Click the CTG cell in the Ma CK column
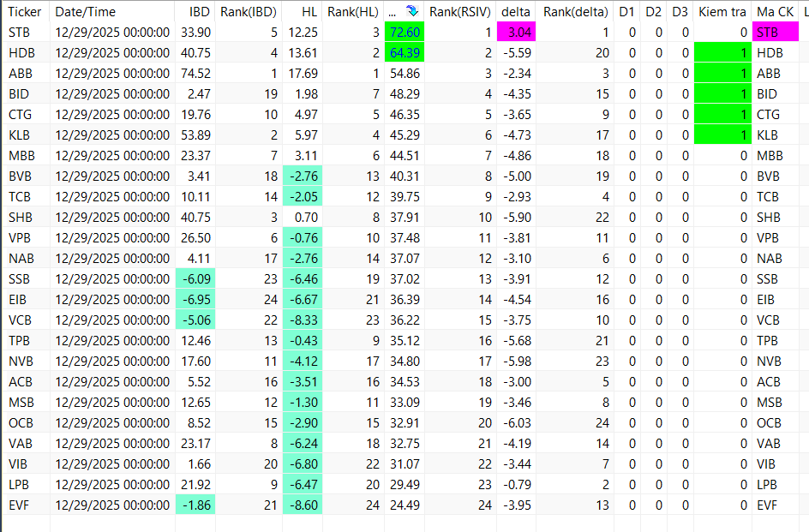Image resolution: width=809 pixels, height=532 pixels. (x=776, y=115)
